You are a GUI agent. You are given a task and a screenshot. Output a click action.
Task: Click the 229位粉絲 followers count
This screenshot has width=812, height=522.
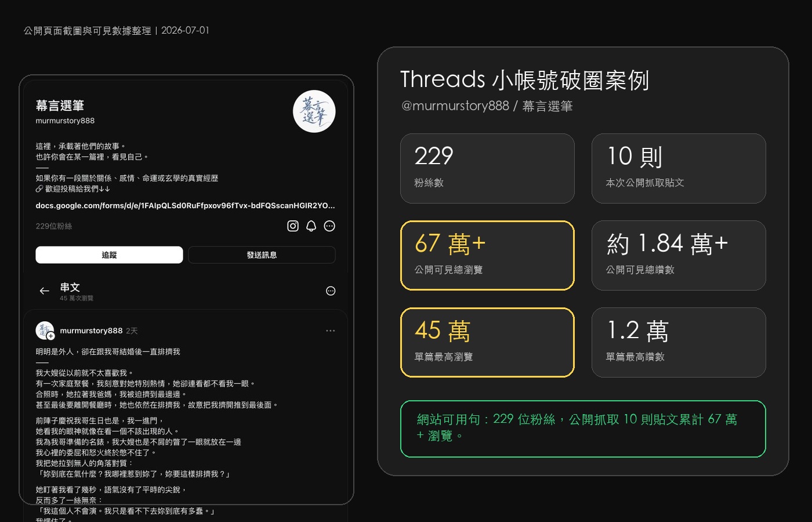click(x=54, y=226)
